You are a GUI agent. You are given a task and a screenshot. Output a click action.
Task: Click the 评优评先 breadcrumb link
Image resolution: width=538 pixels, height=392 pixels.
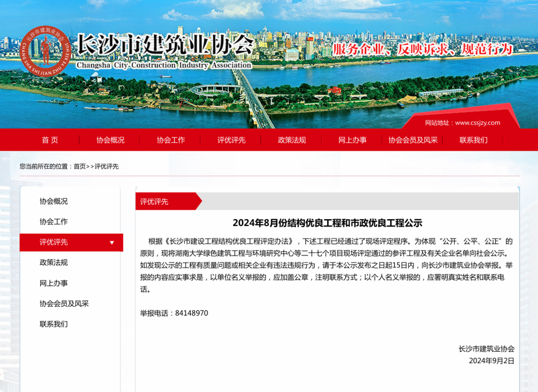click(107, 166)
